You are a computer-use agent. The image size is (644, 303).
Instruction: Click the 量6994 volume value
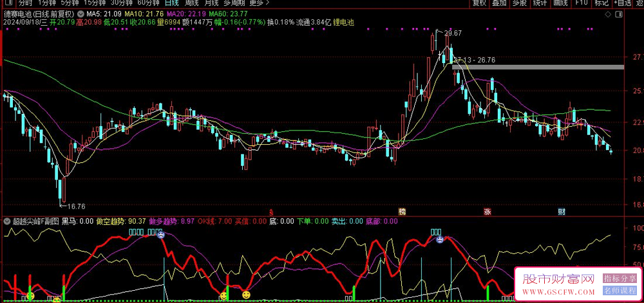[x=169, y=22]
